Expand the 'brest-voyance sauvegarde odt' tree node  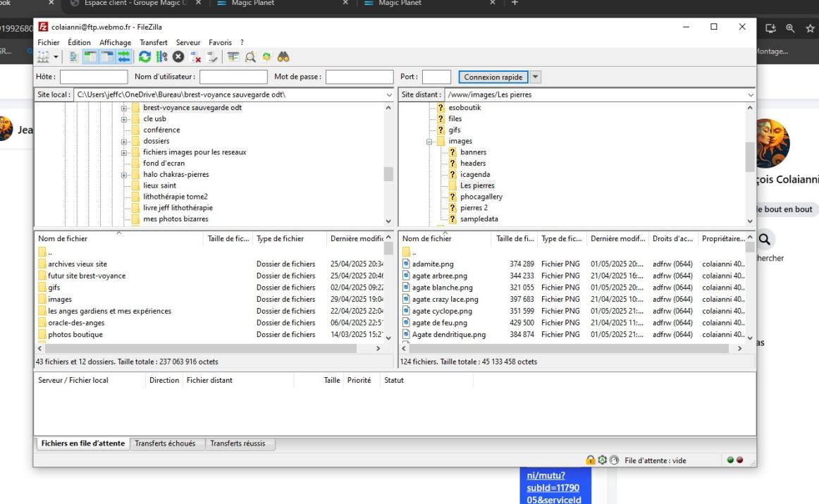[124, 108]
